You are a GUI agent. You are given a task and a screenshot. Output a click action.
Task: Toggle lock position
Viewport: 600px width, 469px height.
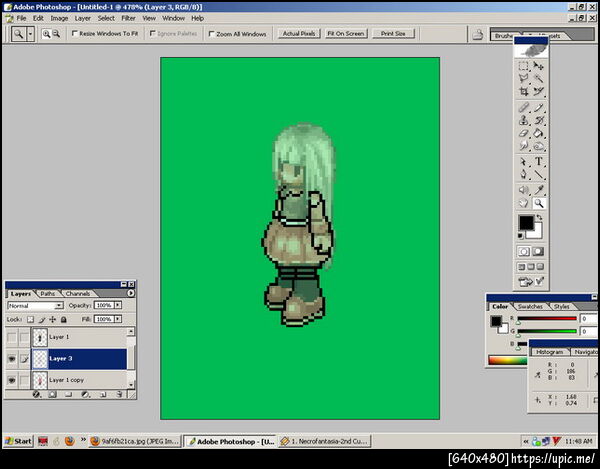pos(52,319)
